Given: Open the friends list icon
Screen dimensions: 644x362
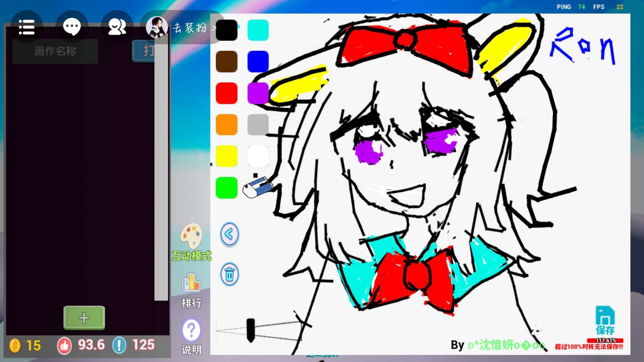Looking at the screenshot, I should coord(117,27).
